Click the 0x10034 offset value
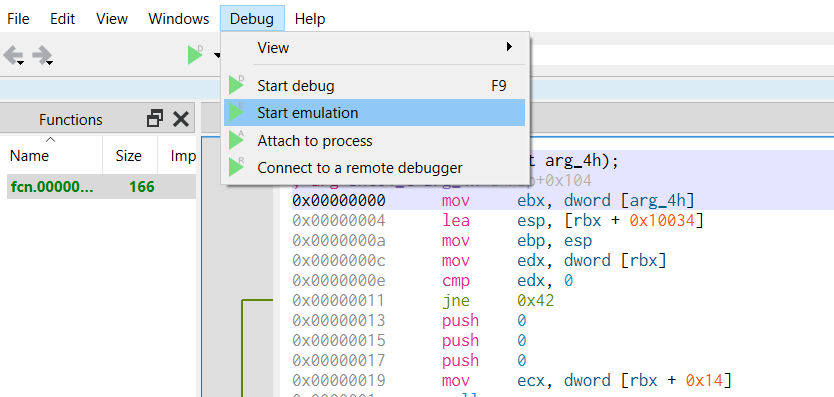Image resolution: width=834 pixels, height=397 pixels. 662,220
